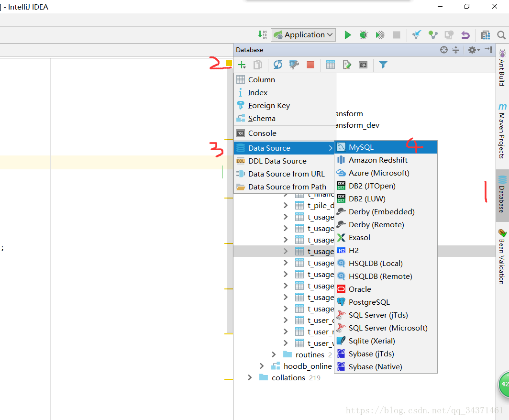Run Application with coverage icon
This screenshot has width=509, height=420.
[x=380, y=35]
